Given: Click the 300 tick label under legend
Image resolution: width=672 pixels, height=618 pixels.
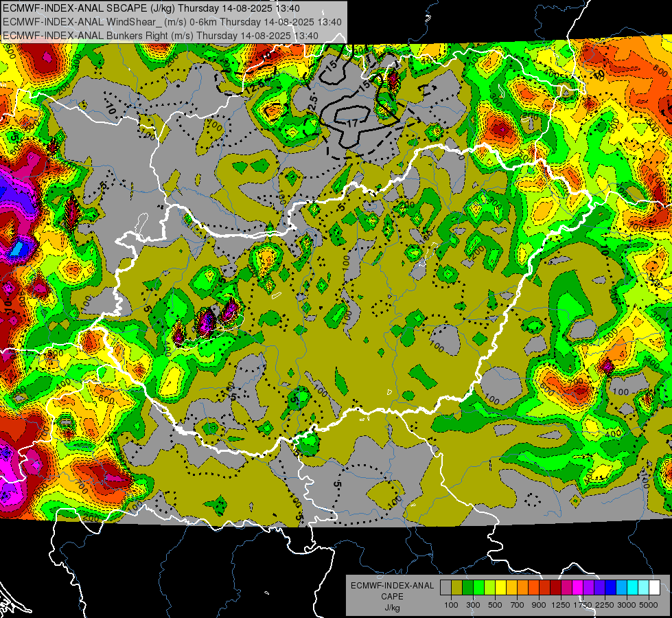Looking at the screenshot, I should (x=473, y=605).
